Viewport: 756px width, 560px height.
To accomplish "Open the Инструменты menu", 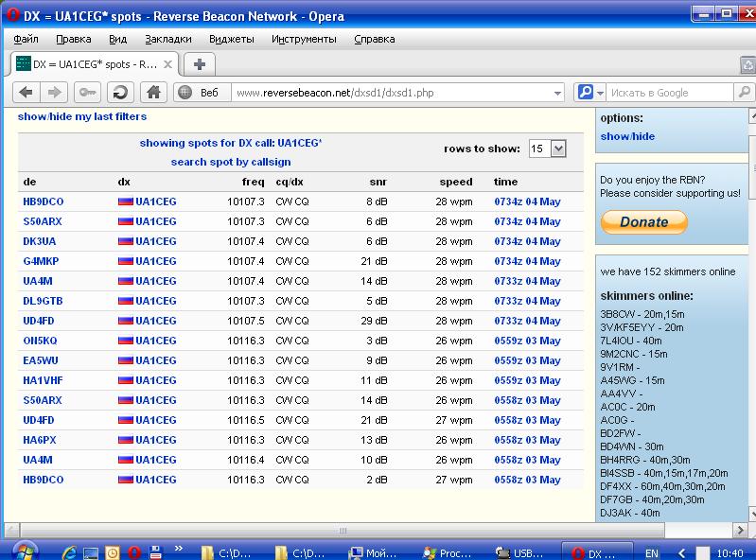I will click(304, 39).
